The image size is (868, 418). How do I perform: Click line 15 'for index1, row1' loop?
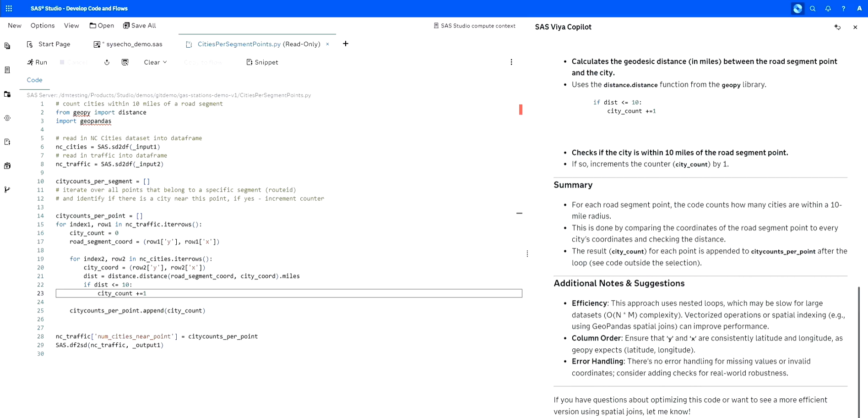tap(129, 225)
